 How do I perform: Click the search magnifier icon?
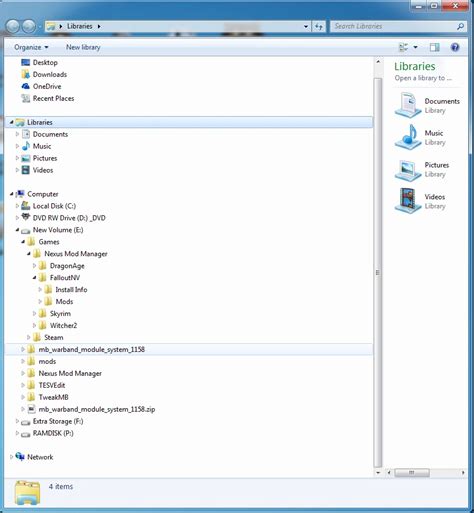[460, 26]
